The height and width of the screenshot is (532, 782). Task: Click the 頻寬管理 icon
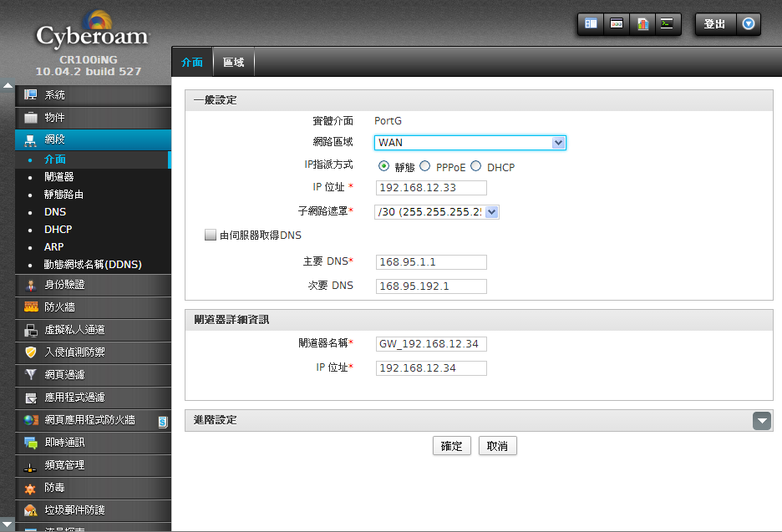coord(30,467)
